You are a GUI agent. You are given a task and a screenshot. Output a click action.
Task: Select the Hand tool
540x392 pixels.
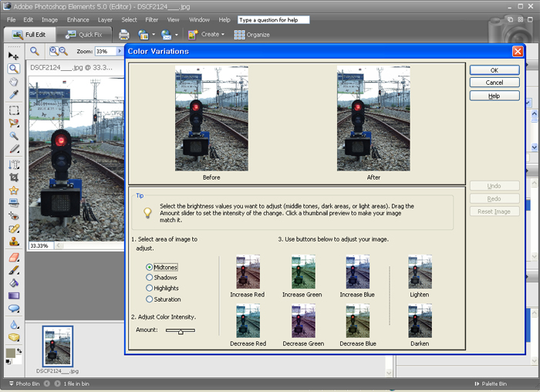(x=13, y=82)
